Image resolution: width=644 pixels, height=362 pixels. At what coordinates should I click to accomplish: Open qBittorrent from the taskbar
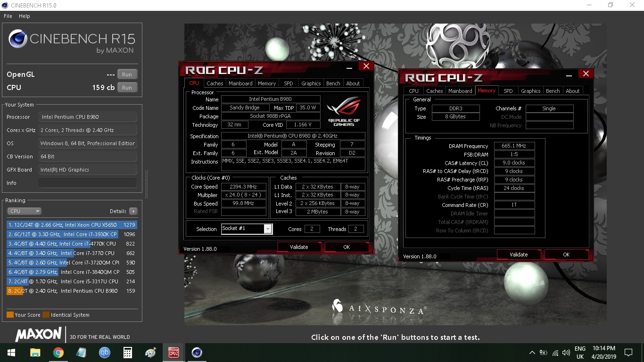click(x=104, y=353)
